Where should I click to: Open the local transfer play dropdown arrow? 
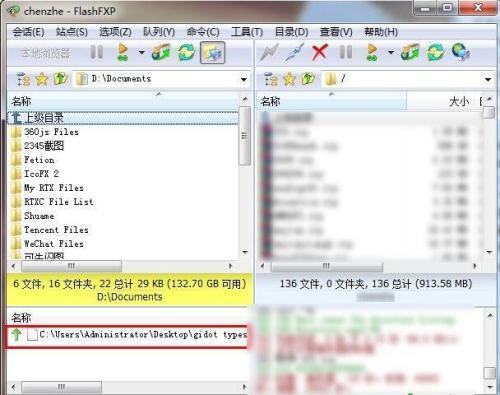pyautogui.click(x=141, y=53)
